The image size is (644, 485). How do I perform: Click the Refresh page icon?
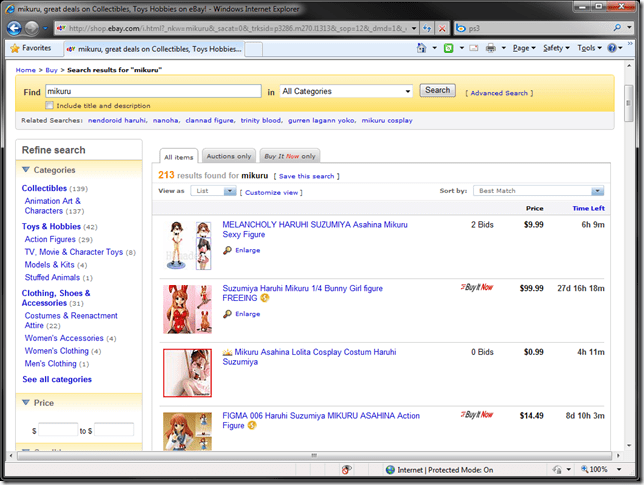pos(425,28)
